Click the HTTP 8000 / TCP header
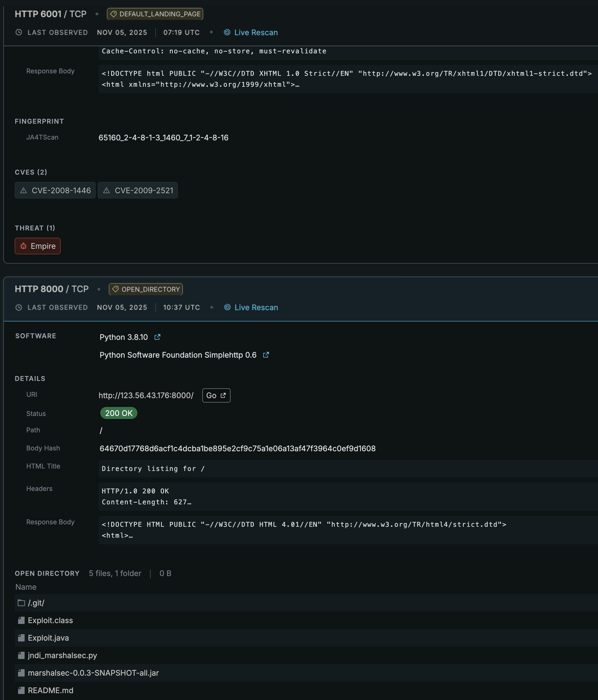Viewport: 598px width, 700px height. (x=52, y=289)
